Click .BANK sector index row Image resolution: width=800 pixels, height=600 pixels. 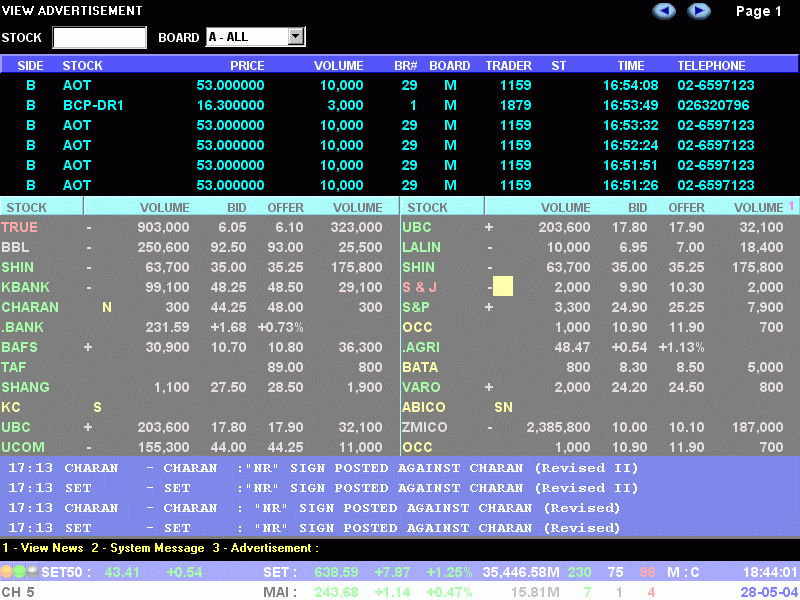[200, 327]
